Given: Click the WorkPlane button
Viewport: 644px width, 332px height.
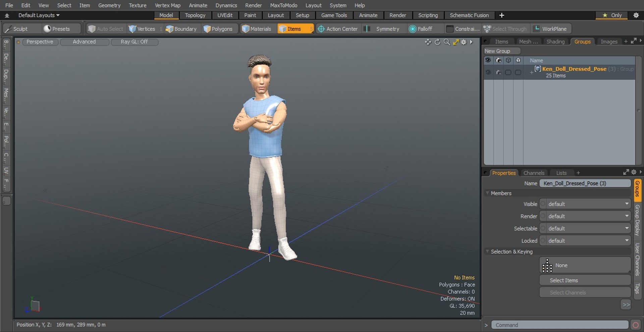Looking at the screenshot, I should [551, 29].
